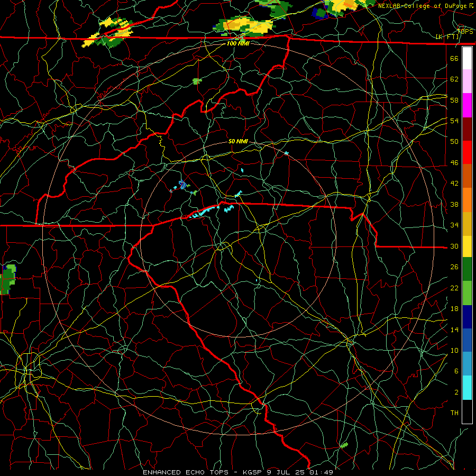Click the "6" scale label
The width and height of the screenshot is (476, 476).
pos(456,371)
